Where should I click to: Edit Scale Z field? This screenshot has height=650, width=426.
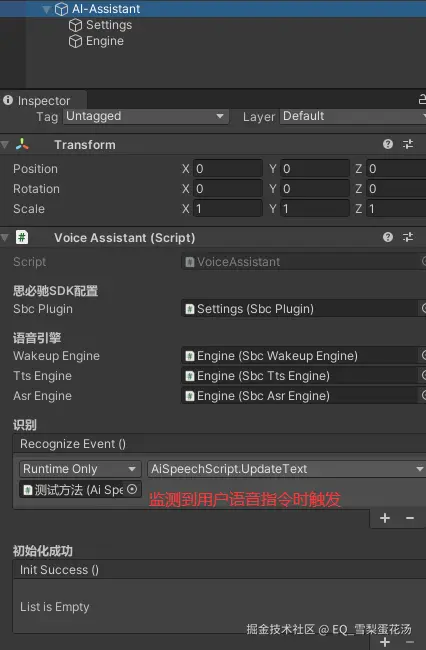point(396,209)
